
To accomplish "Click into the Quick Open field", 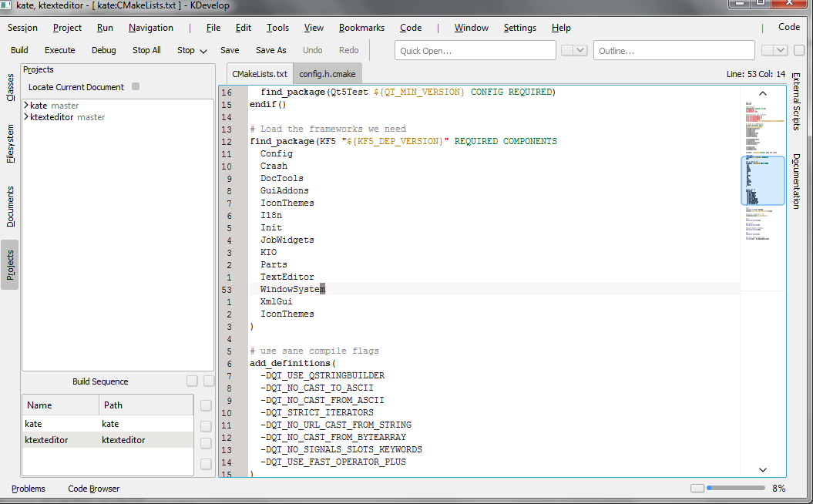I will coord(475,50).
